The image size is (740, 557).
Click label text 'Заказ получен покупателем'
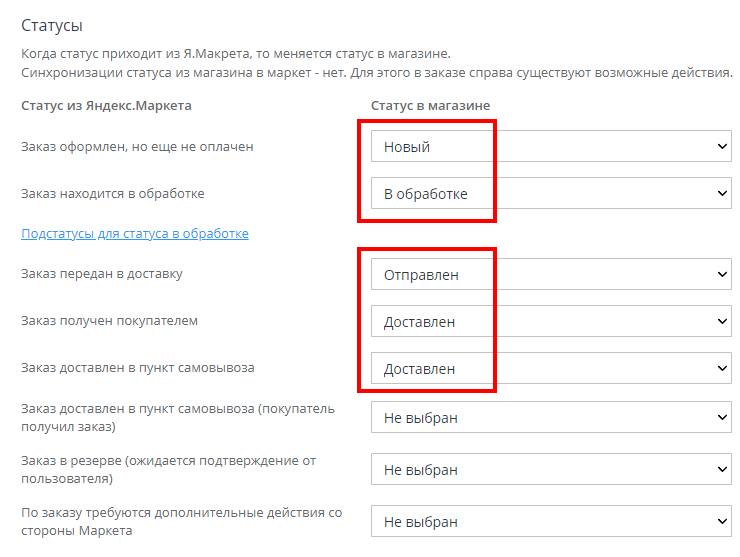pos(110,321)
